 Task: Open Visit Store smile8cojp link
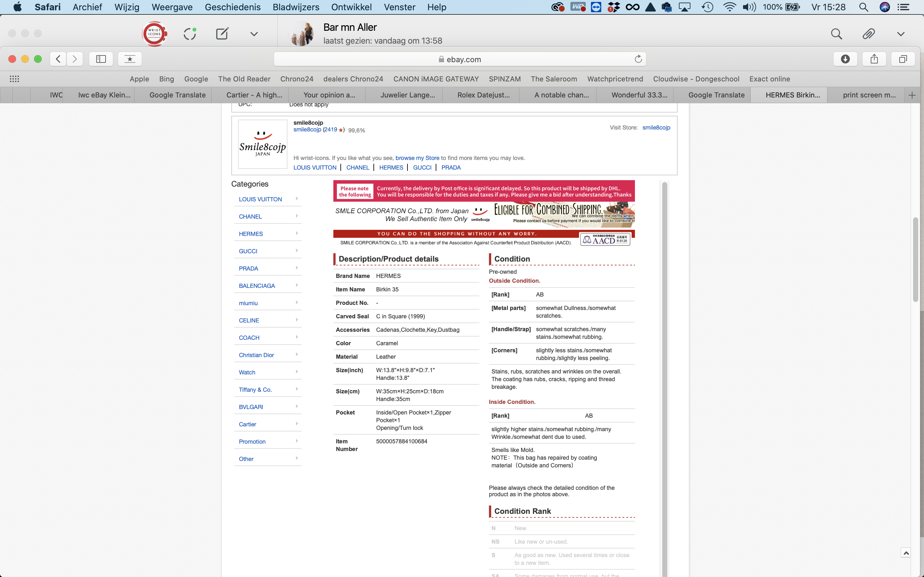point(656,128)
